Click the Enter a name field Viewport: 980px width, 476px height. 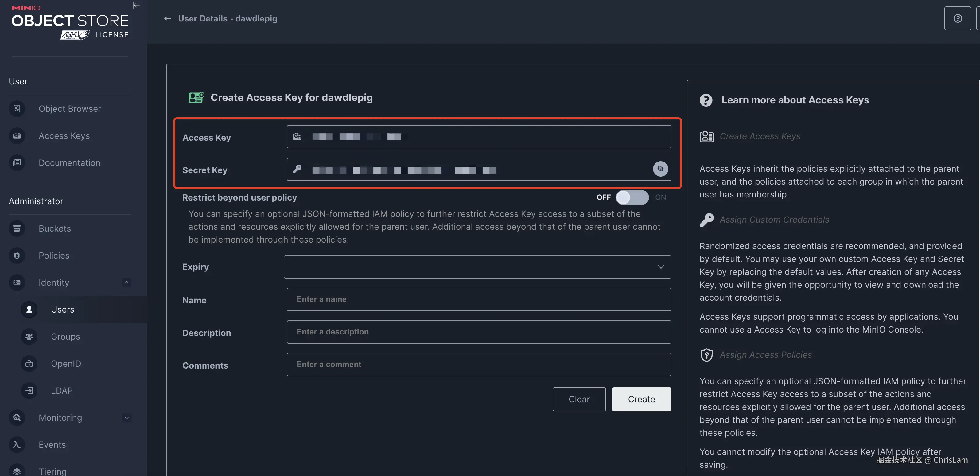pyautogui.click(x=479, y=299)
